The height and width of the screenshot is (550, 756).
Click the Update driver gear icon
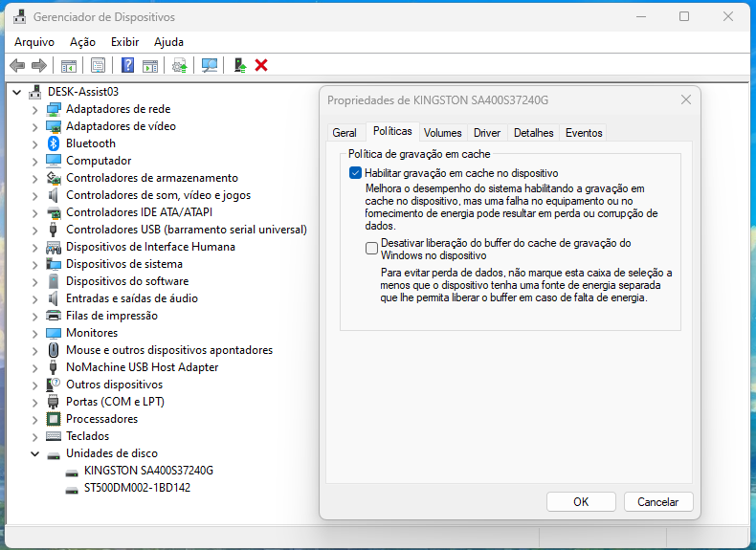point(180,66)
